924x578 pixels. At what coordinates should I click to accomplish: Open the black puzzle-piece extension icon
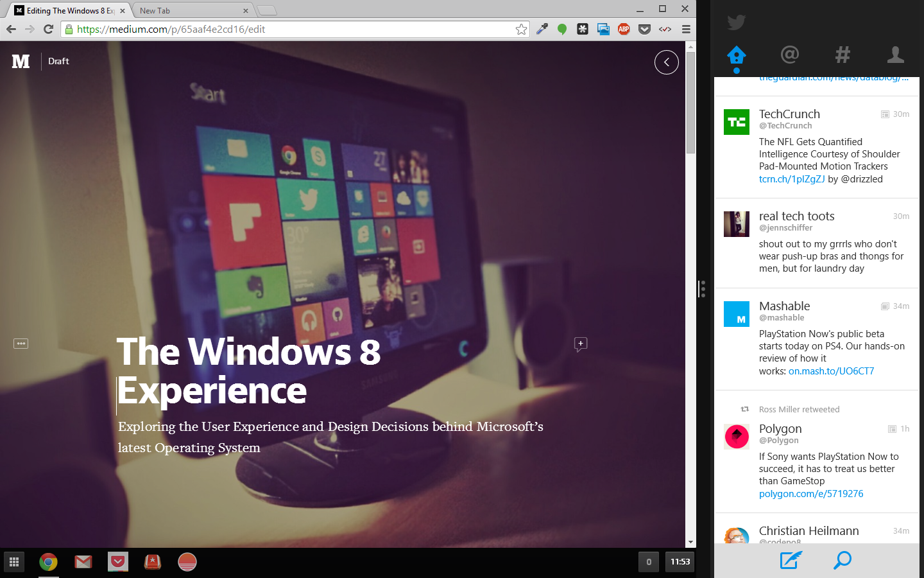pyautogui.click(x=583, y=29)
